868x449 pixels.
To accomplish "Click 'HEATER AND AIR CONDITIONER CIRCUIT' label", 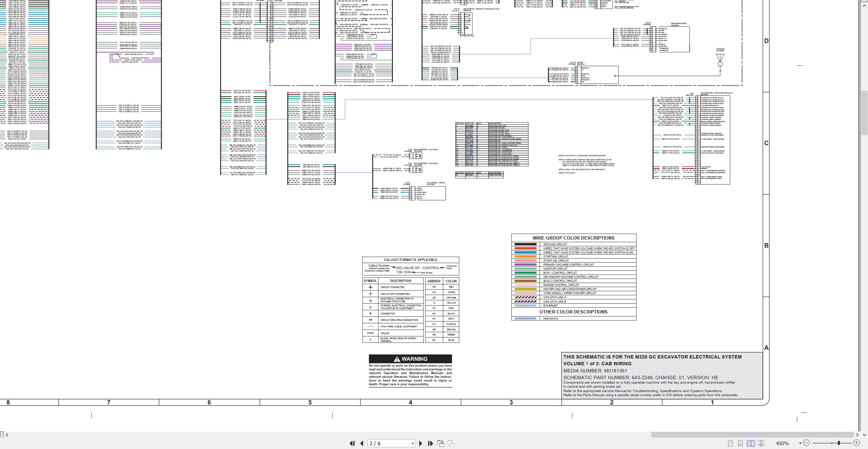I will coord(570,289).
